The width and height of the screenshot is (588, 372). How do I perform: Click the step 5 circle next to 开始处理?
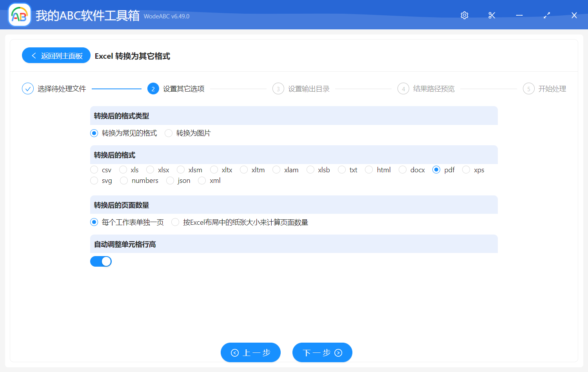point(528,88)
